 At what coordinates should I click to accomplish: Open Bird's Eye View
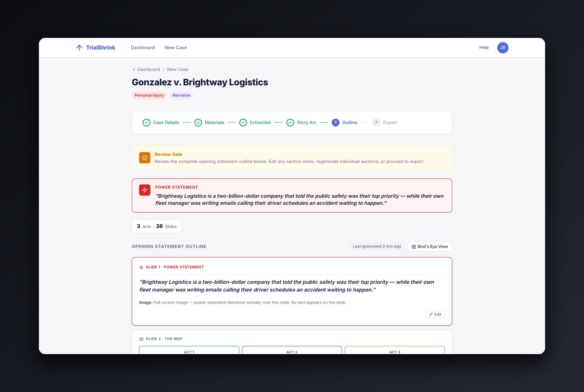pos(430,247)
